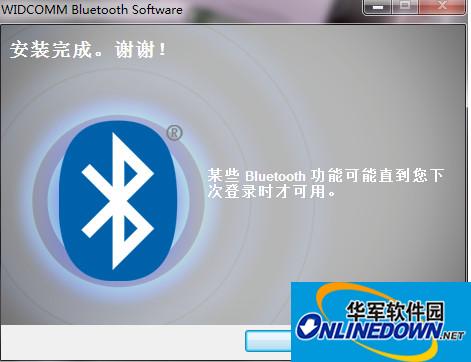The image size is (471, 362).
Task: Click the message '某些 Bluetooth 功能可能直到您下次登录时才可用。'
Action: [325, 183]
